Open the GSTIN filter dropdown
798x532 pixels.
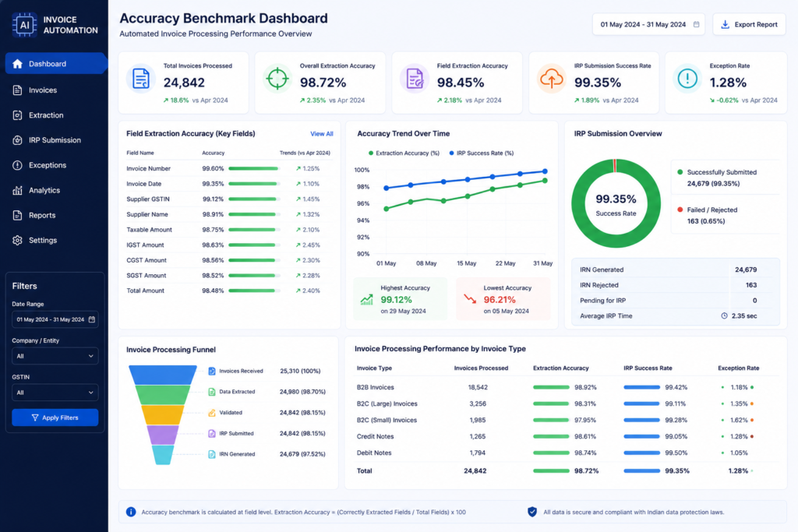[55, 393]
